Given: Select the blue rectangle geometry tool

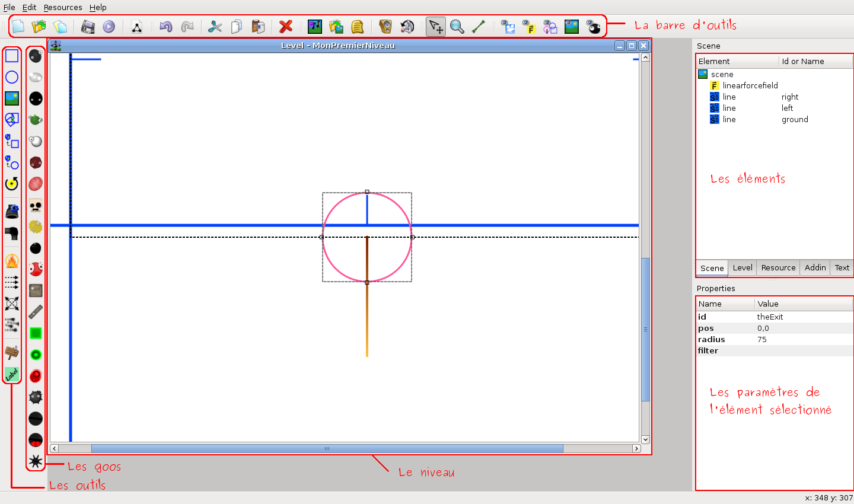Looking at the screenshot, I should click(x=12, y=56).
